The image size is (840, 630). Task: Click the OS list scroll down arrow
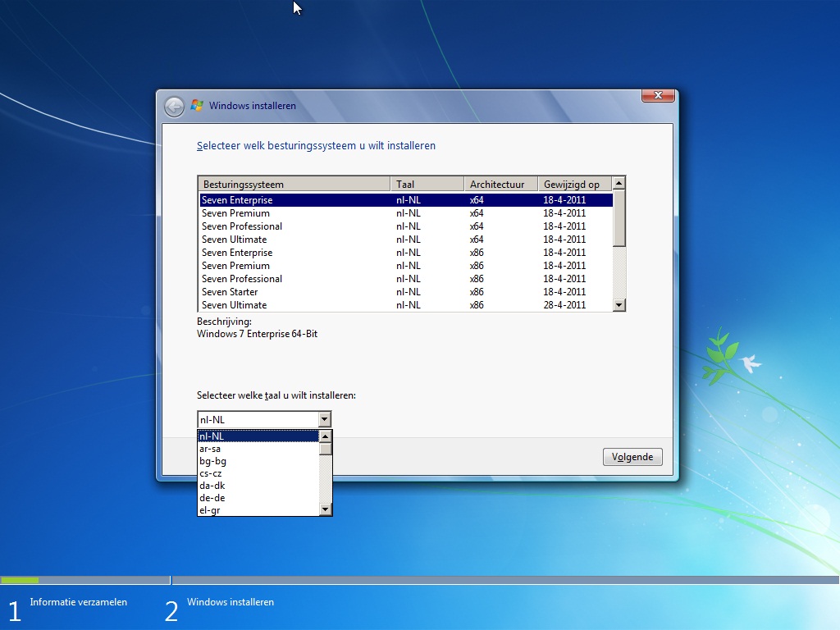619,305
